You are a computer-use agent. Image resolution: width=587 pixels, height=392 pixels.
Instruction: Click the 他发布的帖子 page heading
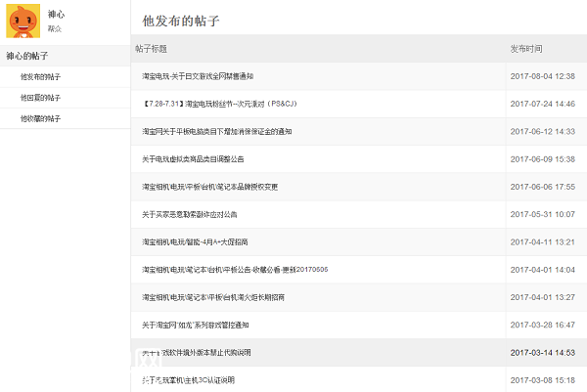click(181, 21)
